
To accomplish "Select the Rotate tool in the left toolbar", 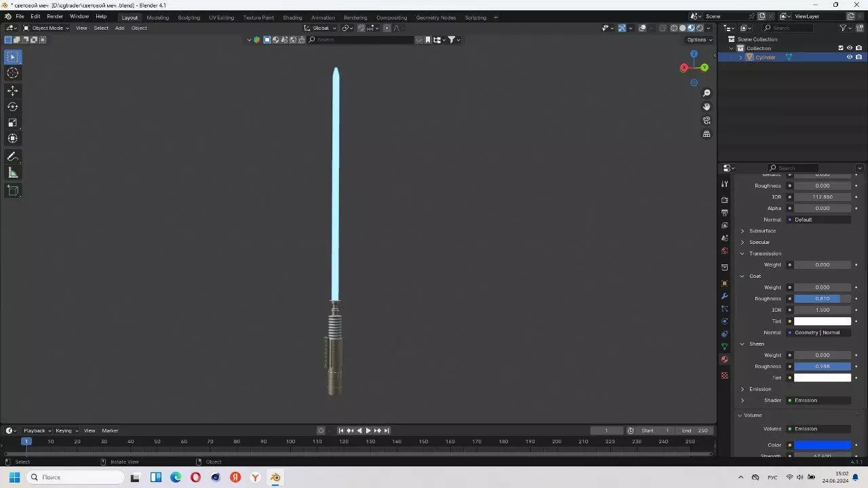I will click(13, 106).
